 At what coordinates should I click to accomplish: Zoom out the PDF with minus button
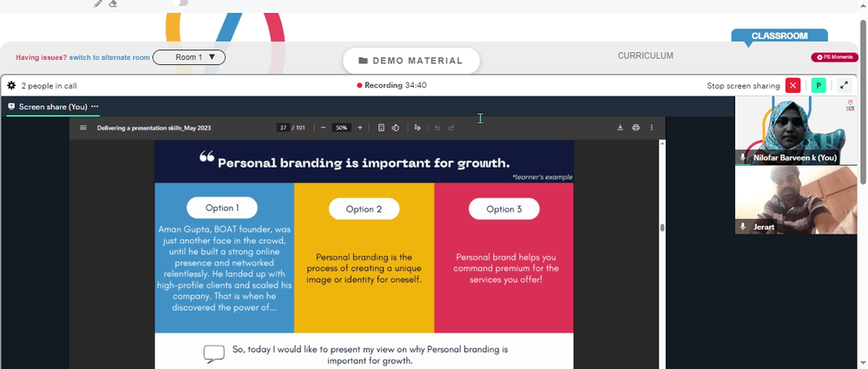coord(323,128)
